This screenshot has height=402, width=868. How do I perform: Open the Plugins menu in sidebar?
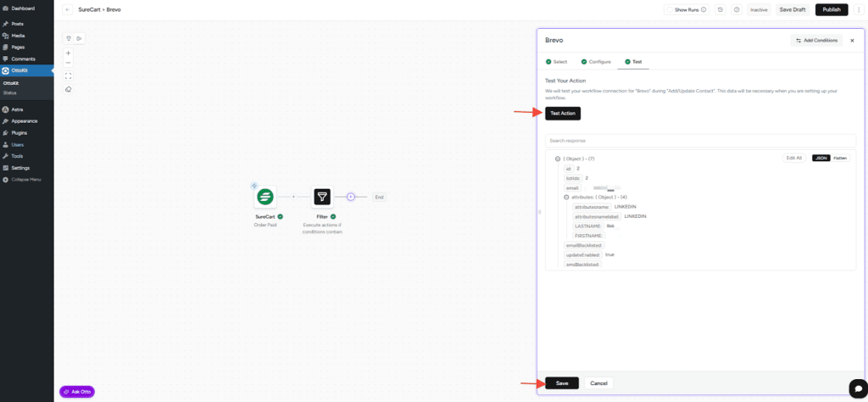(x=19, y=133)
